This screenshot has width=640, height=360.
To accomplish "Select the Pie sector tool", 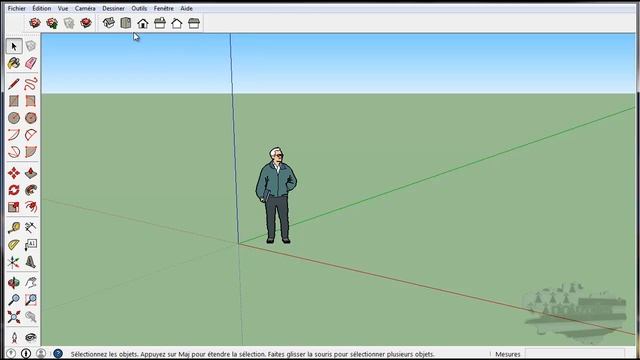I will pyautogui.click(x=31, y=152).
